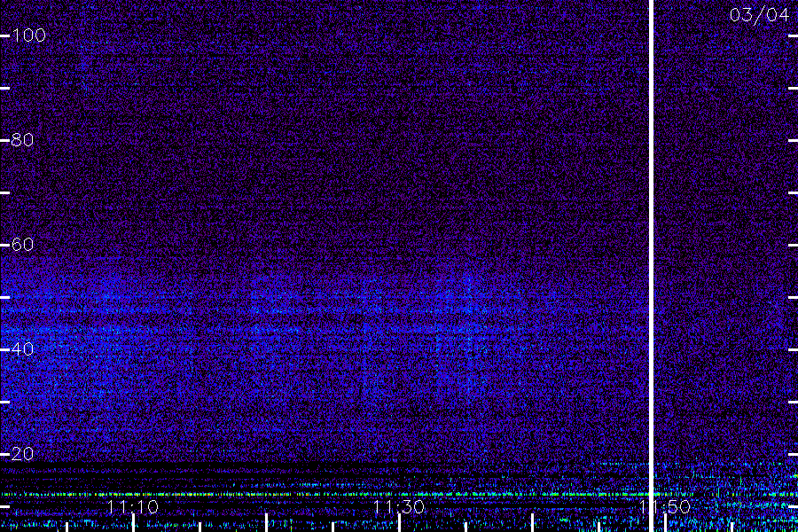Click the 03/04 date label

(x=759, y=15)
